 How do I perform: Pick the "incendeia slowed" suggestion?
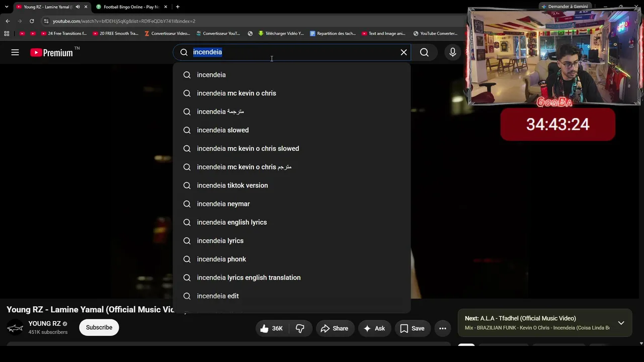point(292,130)
